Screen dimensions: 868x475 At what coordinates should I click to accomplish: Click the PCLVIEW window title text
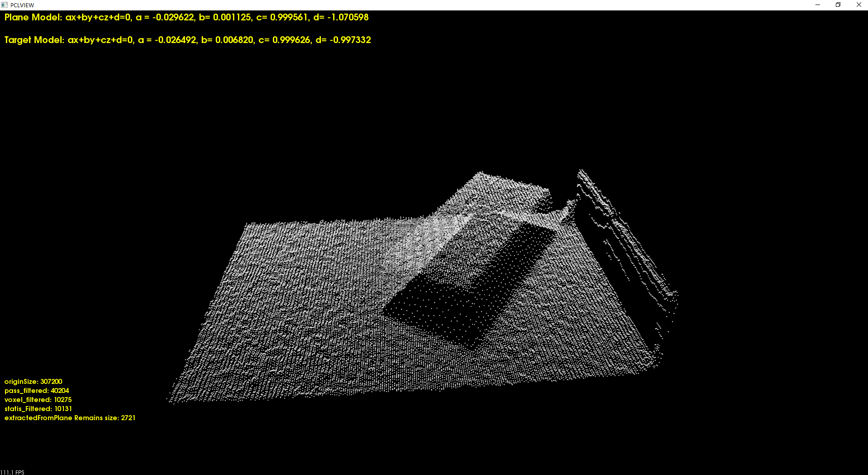click(22, 5)
